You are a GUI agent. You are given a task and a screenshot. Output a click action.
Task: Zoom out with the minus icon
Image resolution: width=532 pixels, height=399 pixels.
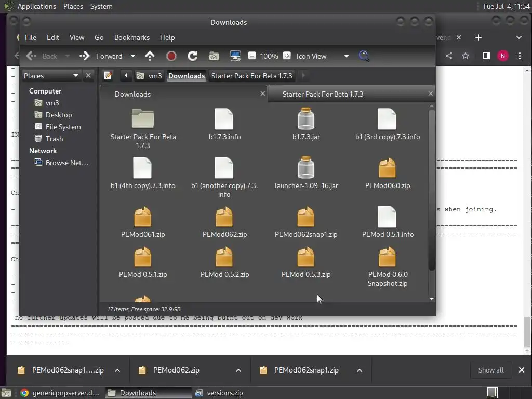click(x=251, y=56)
